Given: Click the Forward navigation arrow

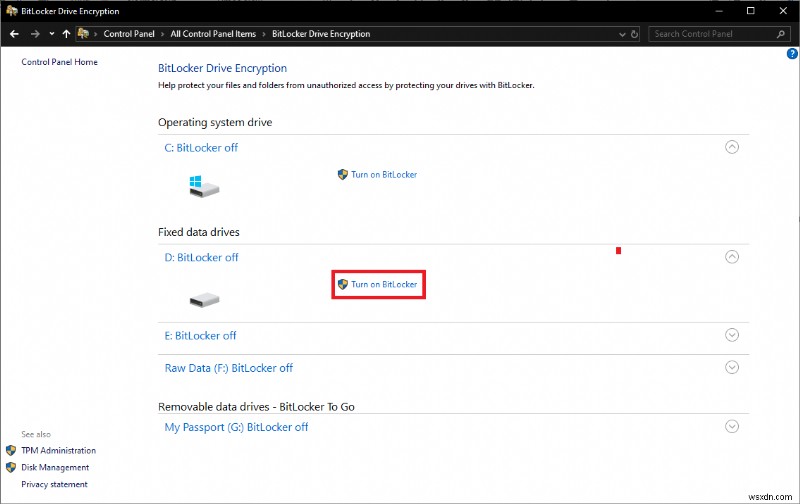Looking at the screenshot, I should [35, 34].
